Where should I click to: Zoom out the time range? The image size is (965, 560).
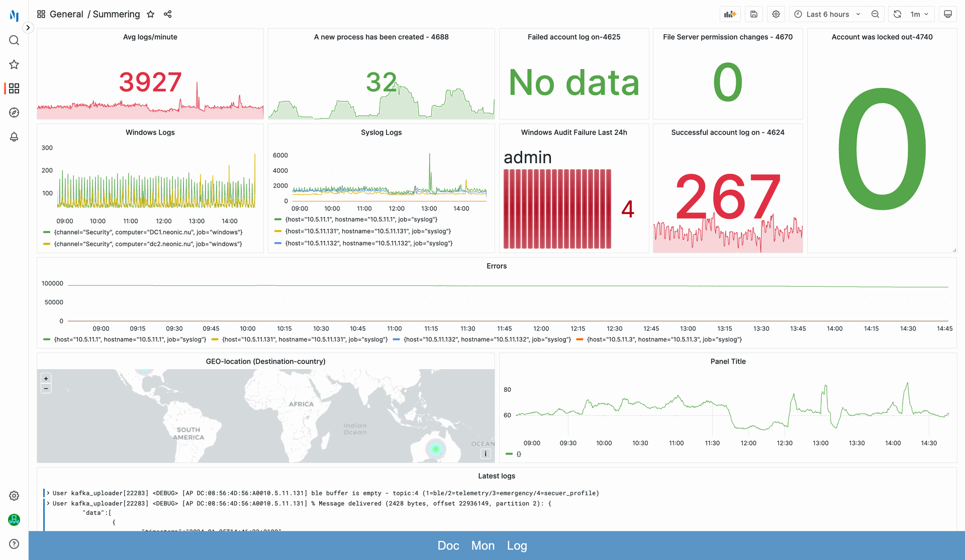click(875, 14)
